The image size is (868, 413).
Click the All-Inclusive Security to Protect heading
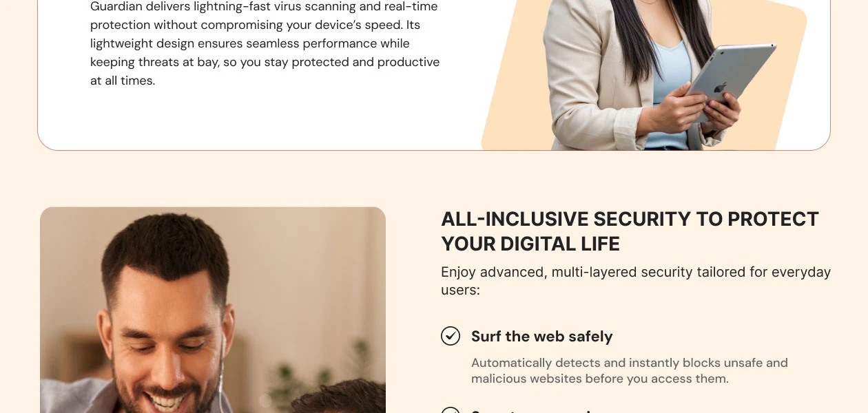pos(630,219)
